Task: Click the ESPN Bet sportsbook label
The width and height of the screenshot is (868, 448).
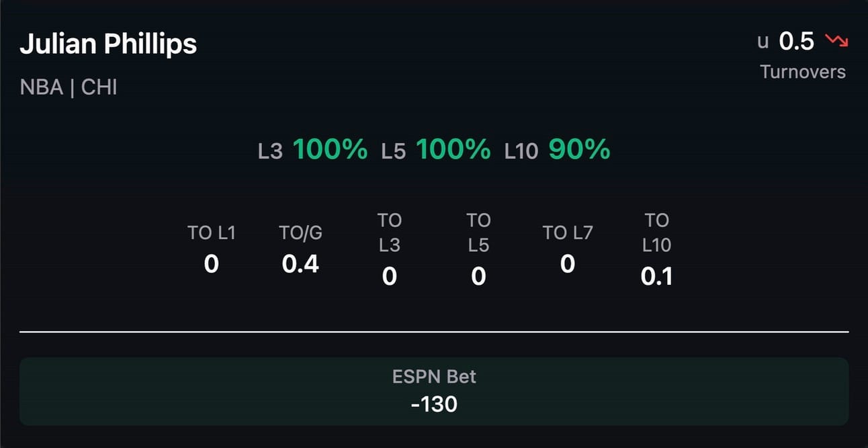Action: click(434, 376)
